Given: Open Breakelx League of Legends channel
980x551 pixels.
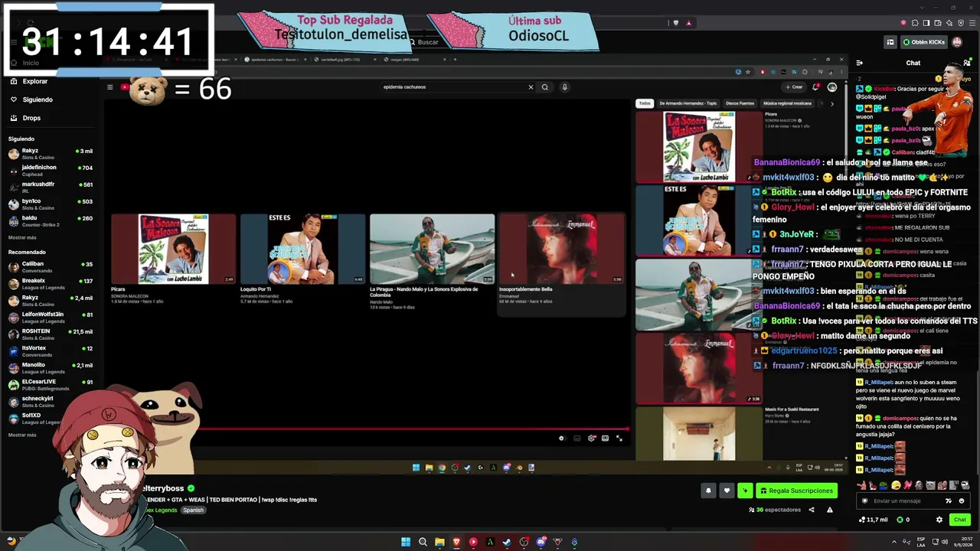Looking at the screenshot, I should (51, 283).
